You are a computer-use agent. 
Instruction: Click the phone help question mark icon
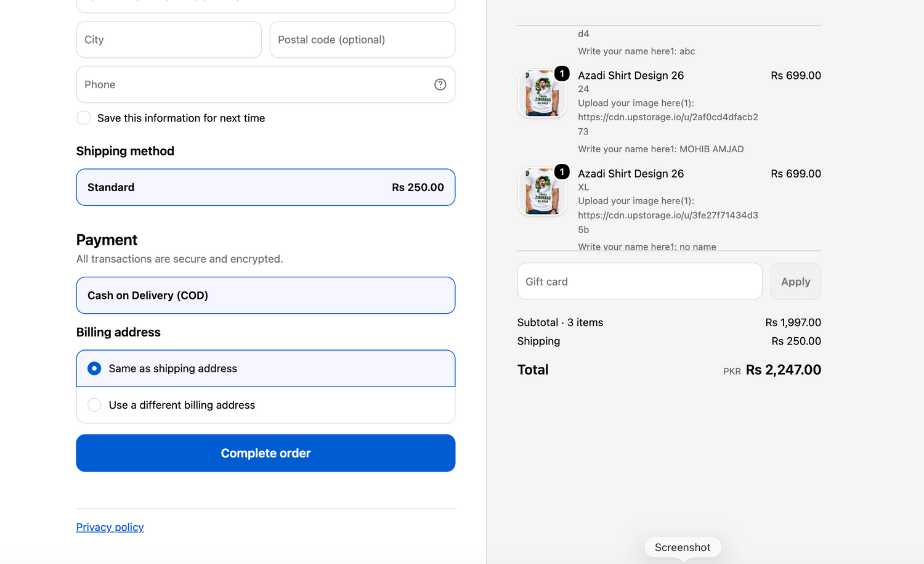pos(440,84)
